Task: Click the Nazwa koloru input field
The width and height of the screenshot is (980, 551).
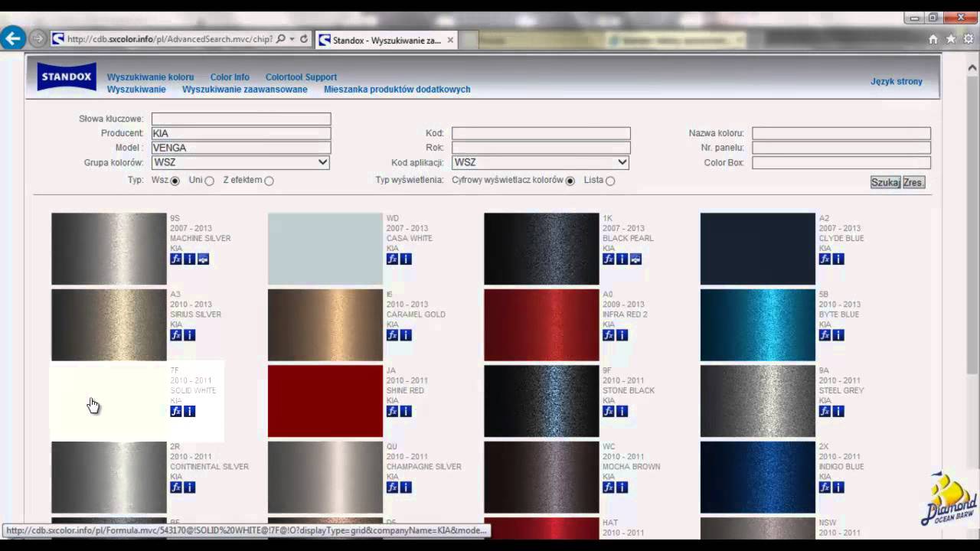Action: pos(841,133)
